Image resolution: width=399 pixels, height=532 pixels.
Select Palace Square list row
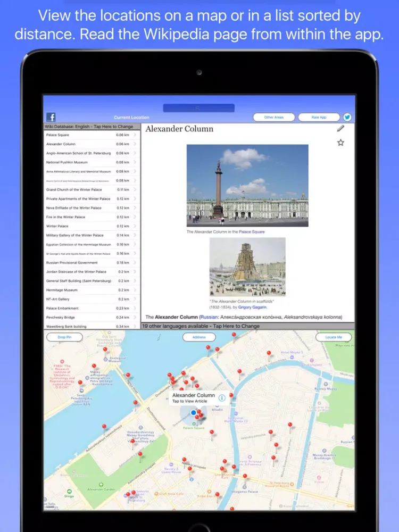click(x=92, y=135)
